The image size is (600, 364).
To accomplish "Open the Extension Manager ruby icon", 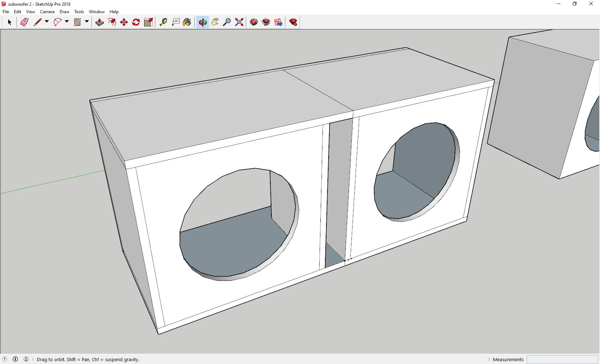I will pyautogui.click(x=293, y=22).
